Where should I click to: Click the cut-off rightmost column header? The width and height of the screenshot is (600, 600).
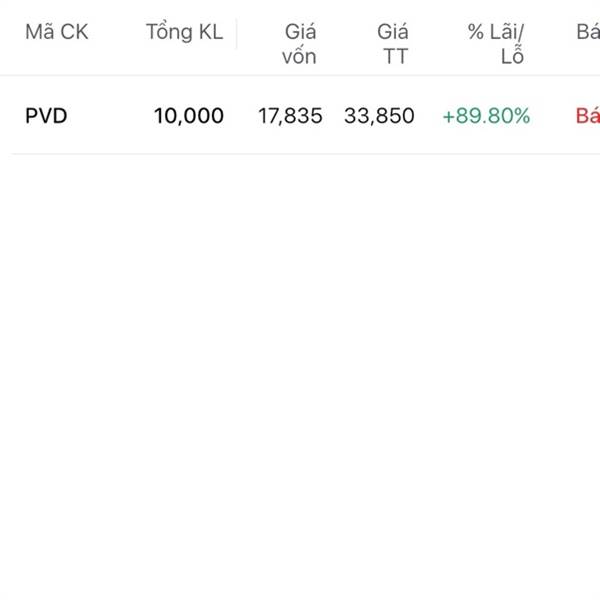588,32
